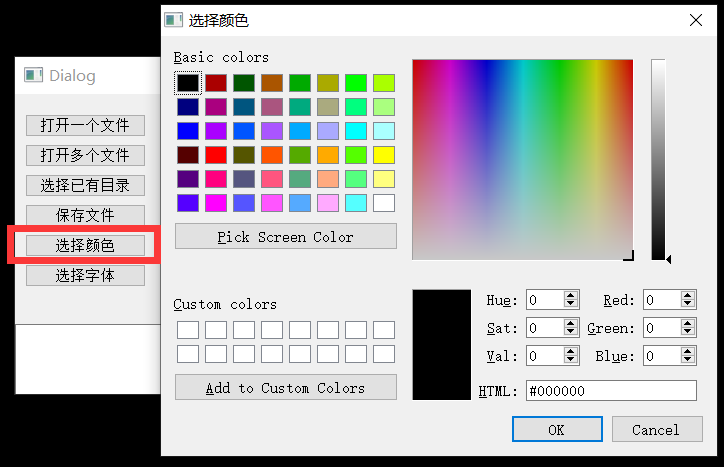
Task: Click the HTML hex color field
Action: click(611, 391)
